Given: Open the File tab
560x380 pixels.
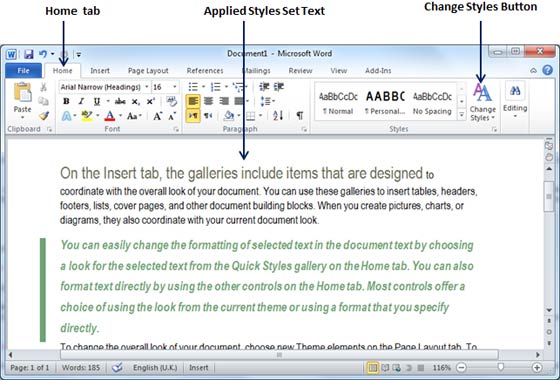Looking at the screenshot, I should tap(24, 71).
